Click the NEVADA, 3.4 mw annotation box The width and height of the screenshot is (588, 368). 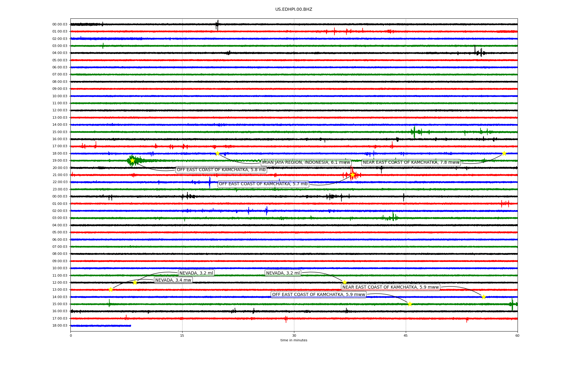click(x=173, y=280)
